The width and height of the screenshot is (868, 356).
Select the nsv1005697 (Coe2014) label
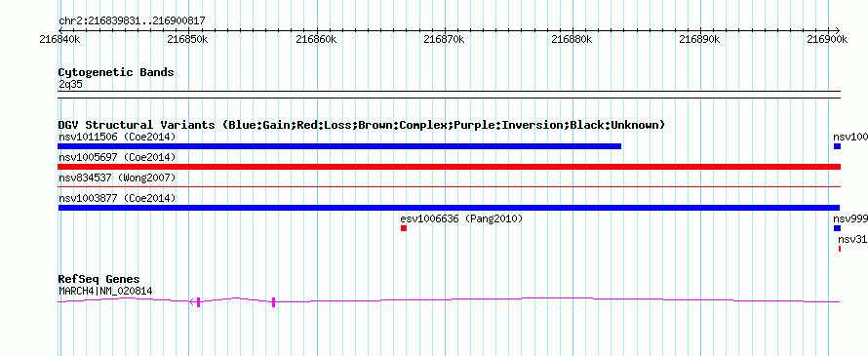click(x=117, y=157)
